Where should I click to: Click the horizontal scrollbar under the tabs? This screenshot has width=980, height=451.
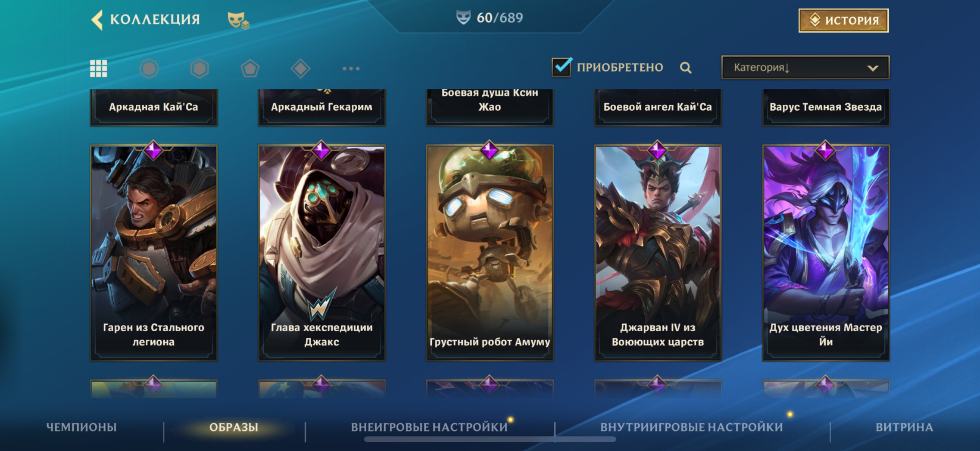(490, 439)
